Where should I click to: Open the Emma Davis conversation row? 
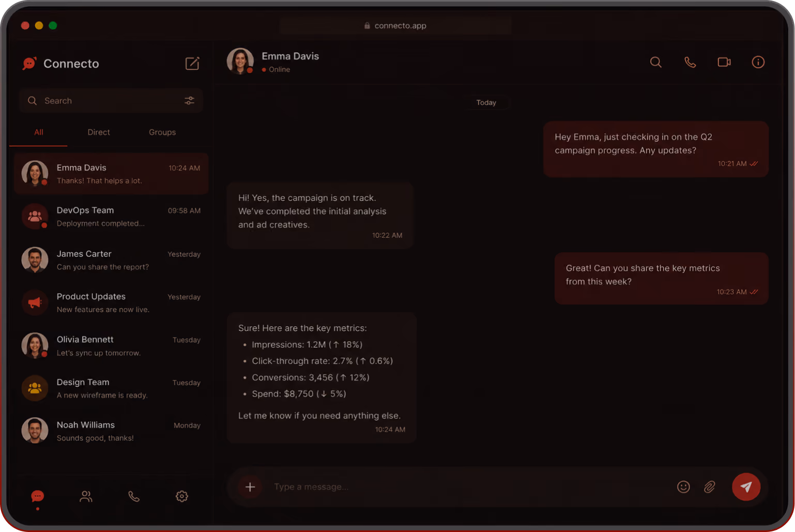click(111, 174)
